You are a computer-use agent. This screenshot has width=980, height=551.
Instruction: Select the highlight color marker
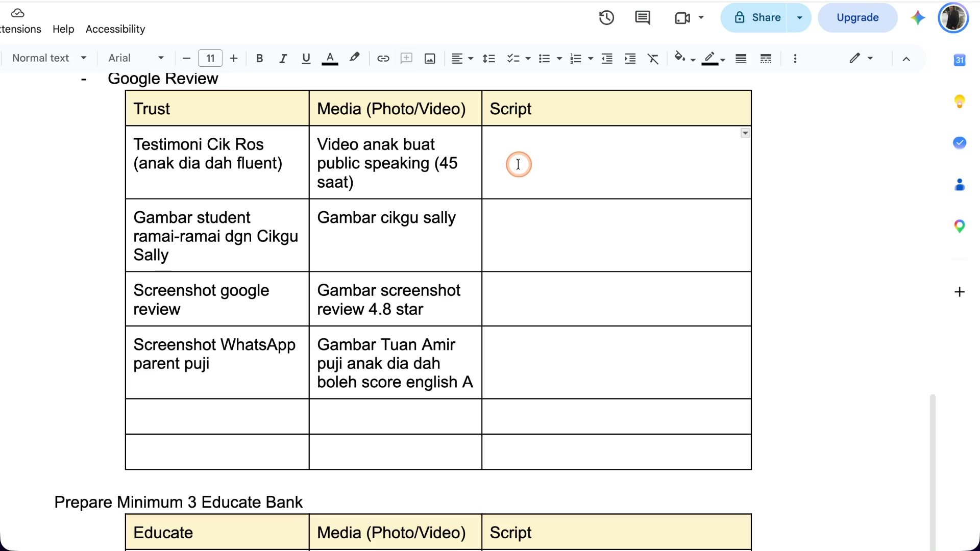click(354, 58)
